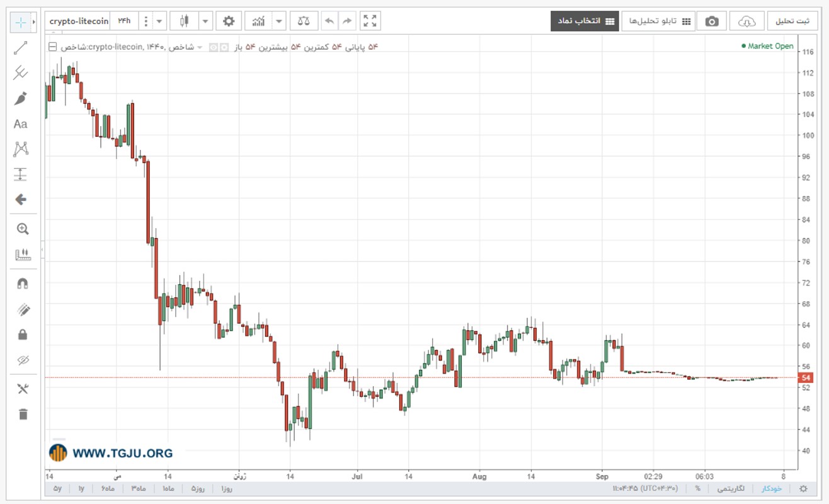
Task: Open chart properties gear in top toolbar
Action: 229,21
